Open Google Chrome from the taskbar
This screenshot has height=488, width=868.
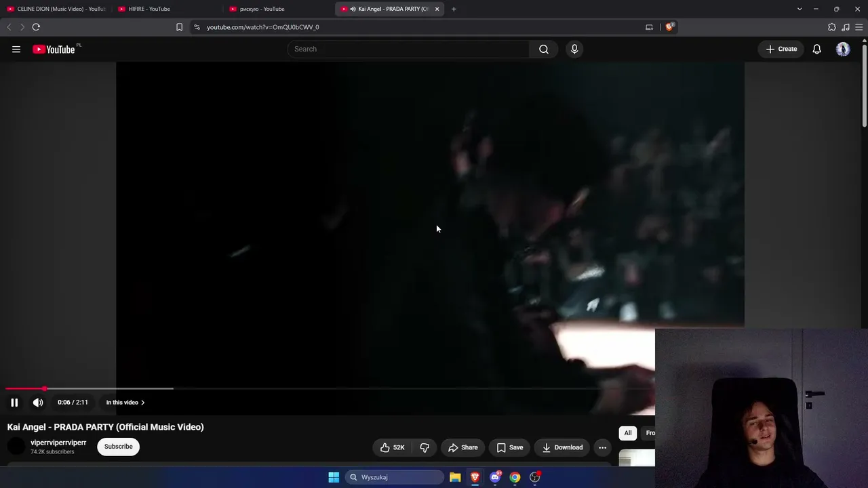coord(515,477)
